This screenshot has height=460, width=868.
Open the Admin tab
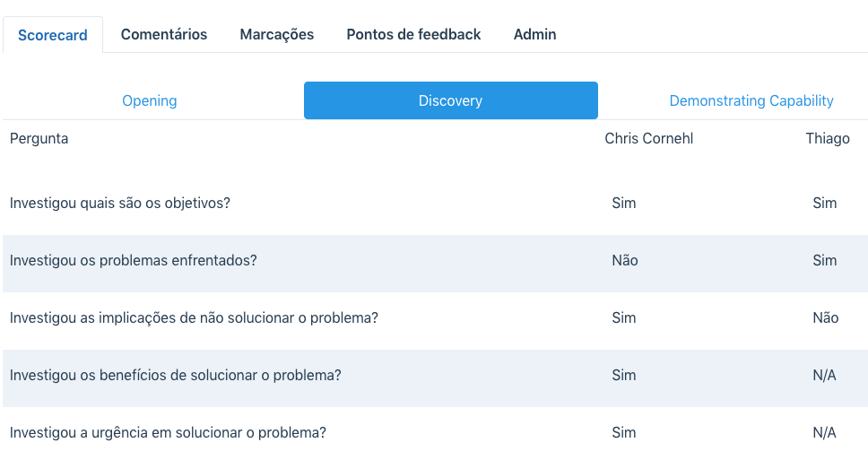click(534, 34)
